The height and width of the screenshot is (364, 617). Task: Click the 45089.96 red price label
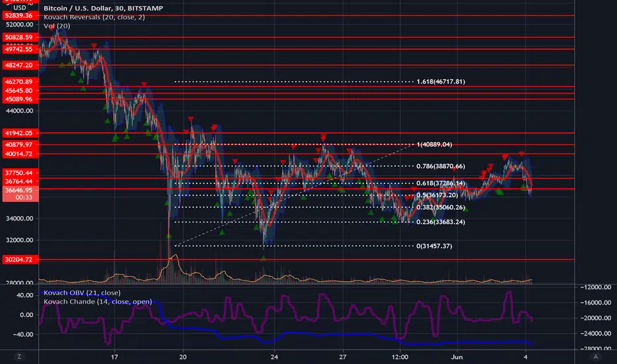[21, 99]
